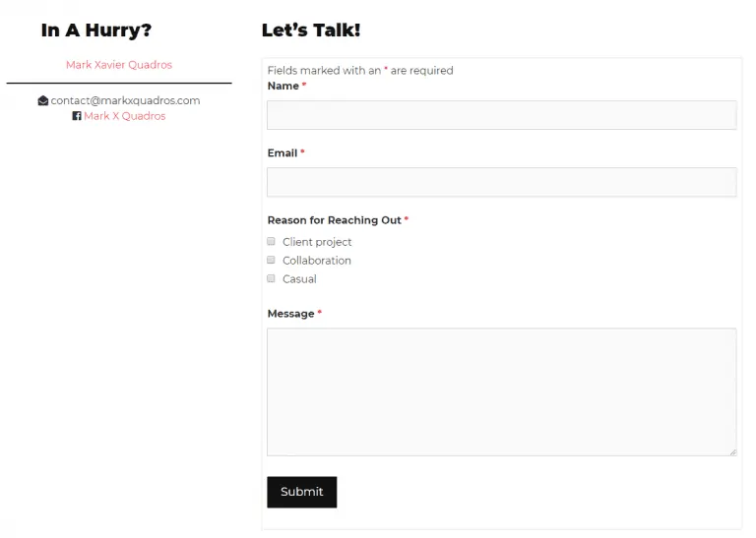Screen dimensions: 756x538
Task: Click the In A Hurry? heading
Action: (96, 30)
